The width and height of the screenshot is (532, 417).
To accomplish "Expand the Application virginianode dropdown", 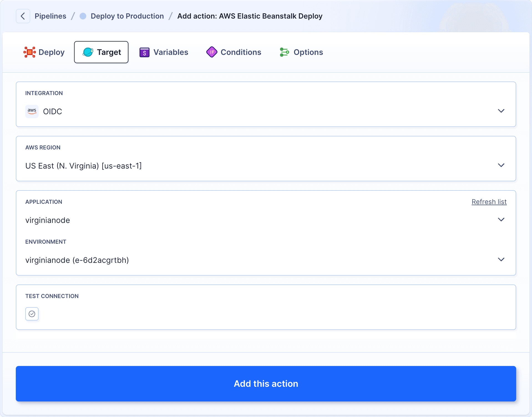I will (x=501, y=220).
